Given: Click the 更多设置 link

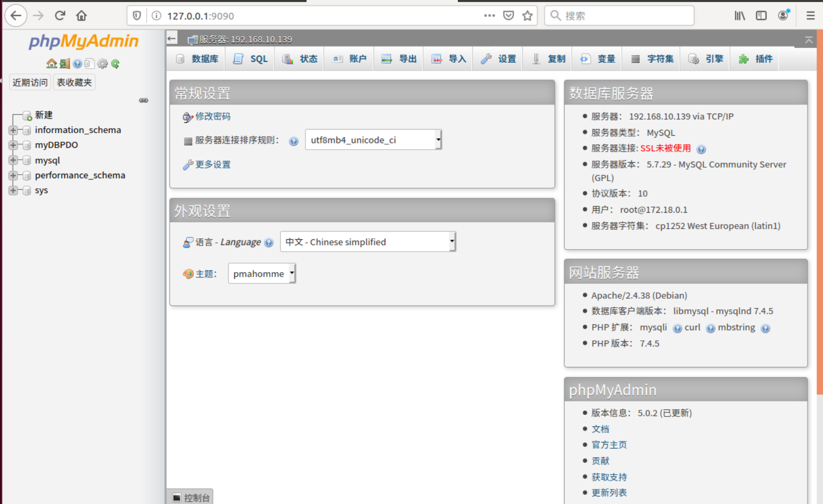Looking at the screenshot, I should [213, 164].
